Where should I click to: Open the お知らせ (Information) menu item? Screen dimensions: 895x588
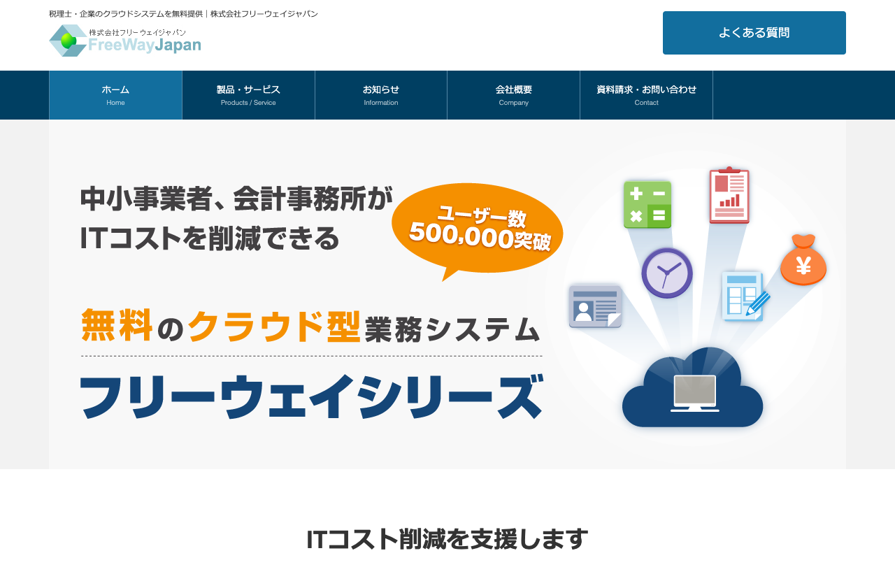click(x=381, y=94)
